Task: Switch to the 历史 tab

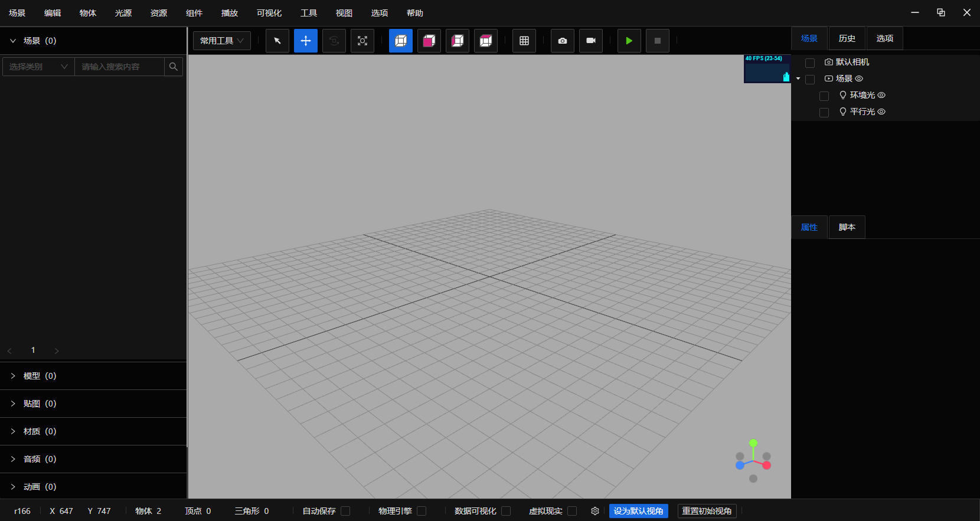Action: click(847, 38)
